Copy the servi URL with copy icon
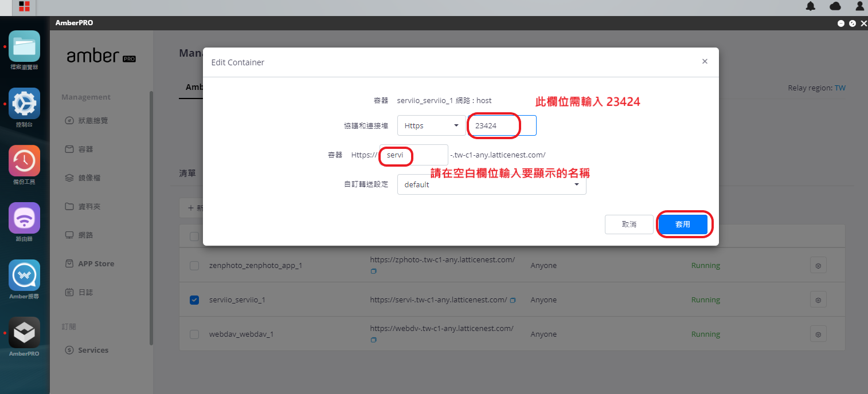The height and width of the screenshot is (394, 868). click(x=513, y=300)
